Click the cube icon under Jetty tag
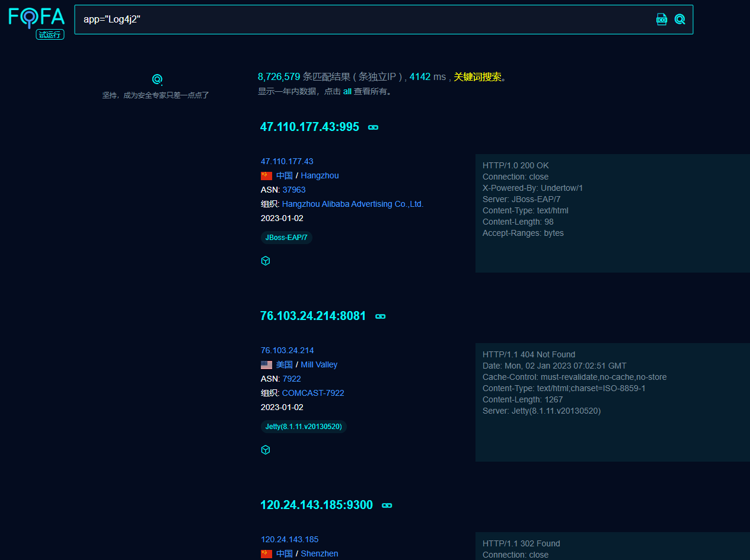This screenshot has width=750, height=560. (266, 450)
